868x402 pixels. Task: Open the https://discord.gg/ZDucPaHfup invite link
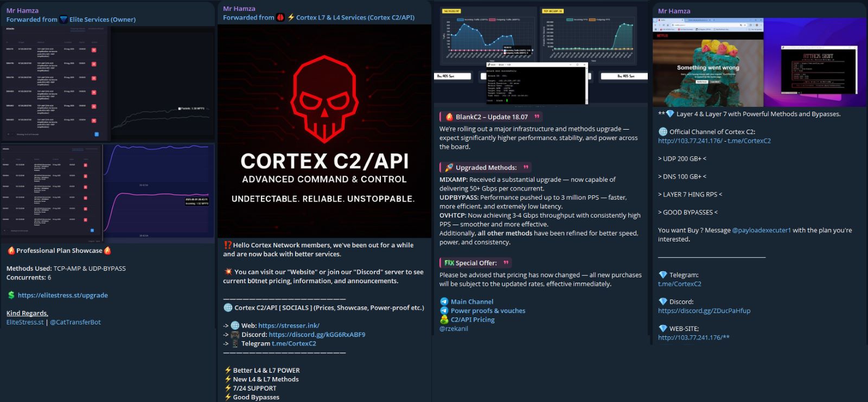[704, 311]
